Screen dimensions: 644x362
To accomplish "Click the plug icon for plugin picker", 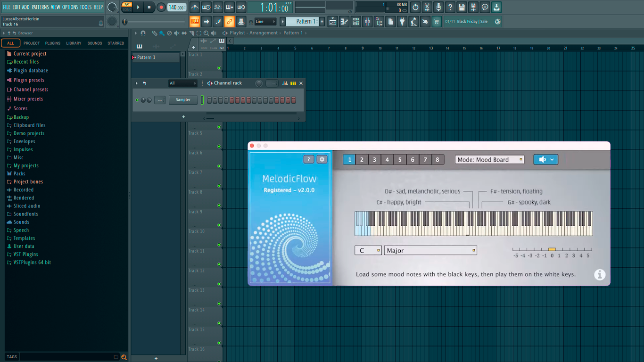I will pyautogui.click(x=402, y=22).
